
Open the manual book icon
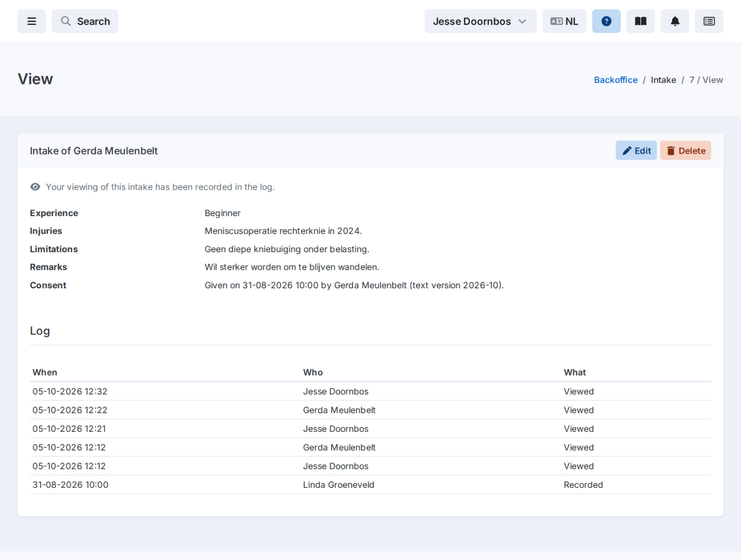pos(641,21)
